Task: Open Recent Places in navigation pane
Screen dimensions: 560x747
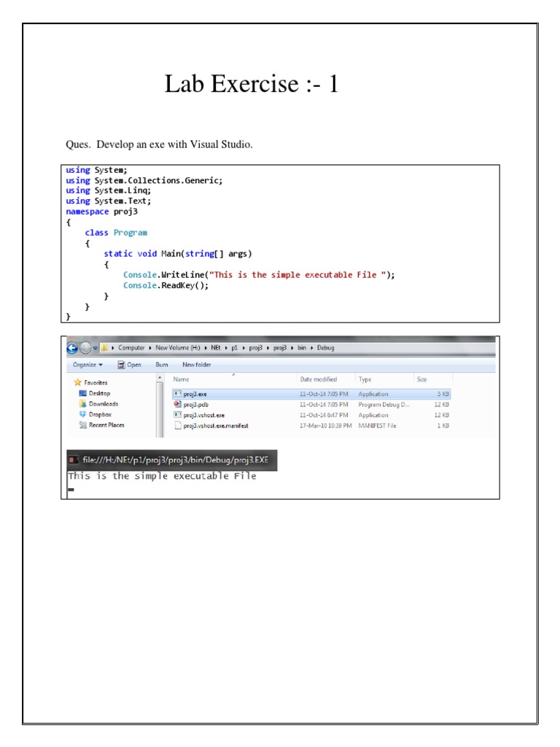Action: [106, 425]
